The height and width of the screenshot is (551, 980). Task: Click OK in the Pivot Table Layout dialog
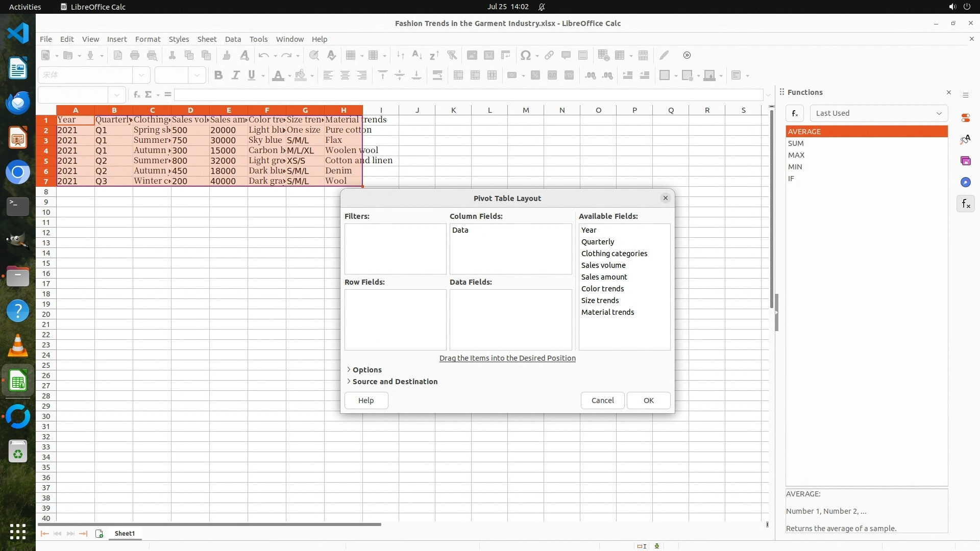[x=648, y=400]
